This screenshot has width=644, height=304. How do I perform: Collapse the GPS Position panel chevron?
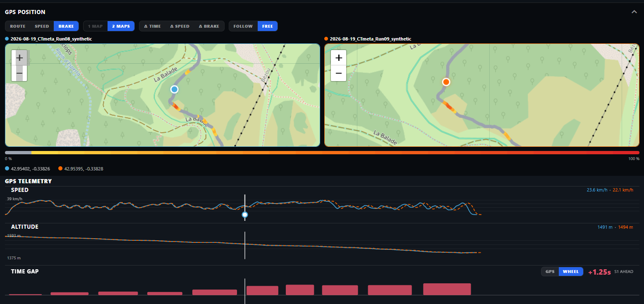click(x=634, y=12)
